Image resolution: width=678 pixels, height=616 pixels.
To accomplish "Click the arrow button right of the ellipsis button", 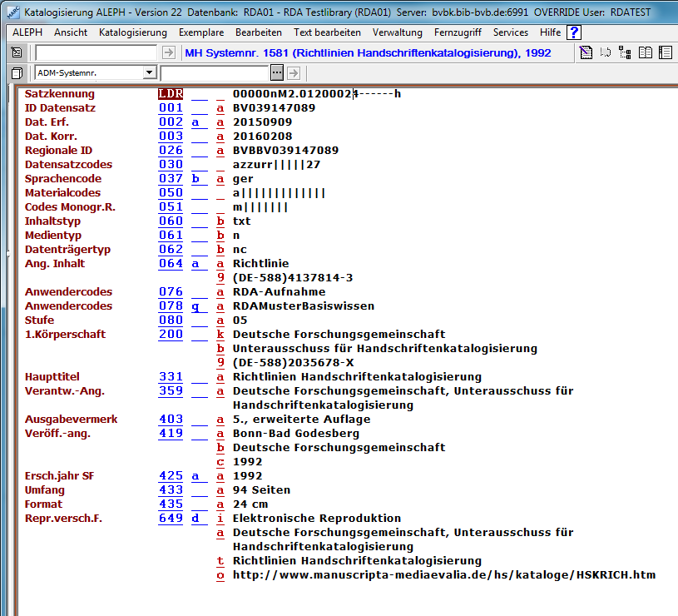I will (293, 73).
